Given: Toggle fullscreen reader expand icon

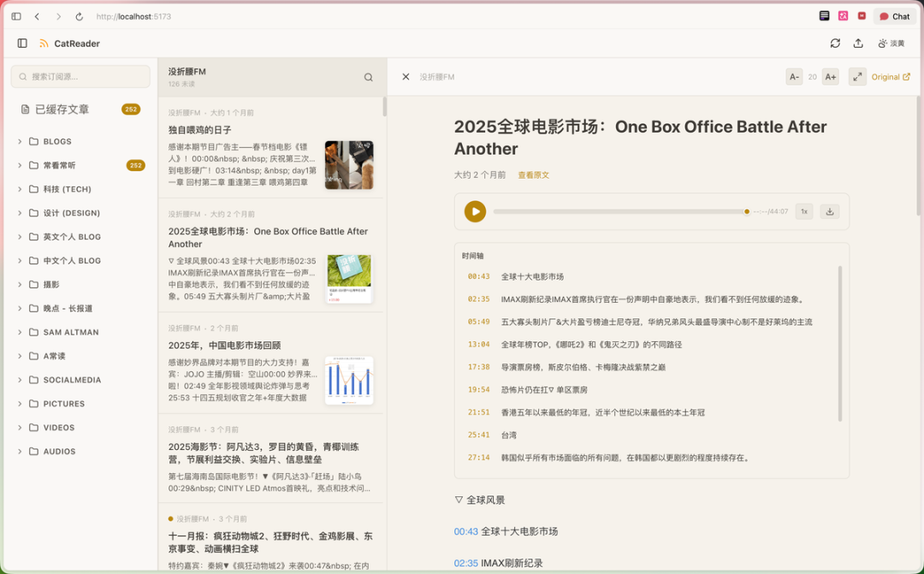Looking at the screenshot, I should point(857,77).
